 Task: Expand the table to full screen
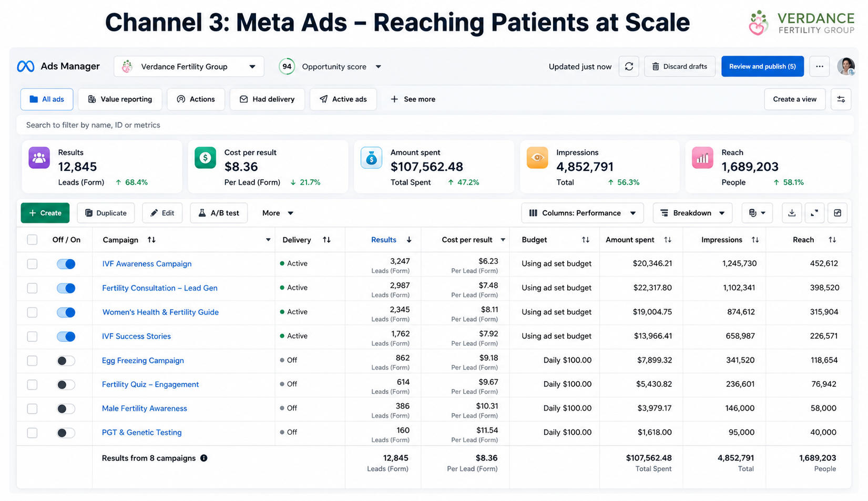[x=814, y=213]
